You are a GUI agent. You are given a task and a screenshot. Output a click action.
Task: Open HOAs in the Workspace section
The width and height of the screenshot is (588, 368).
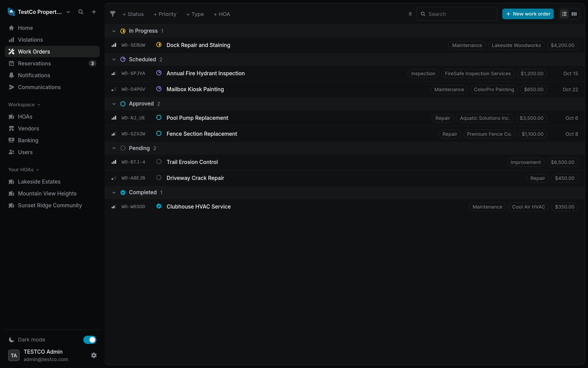pos(52,117)
